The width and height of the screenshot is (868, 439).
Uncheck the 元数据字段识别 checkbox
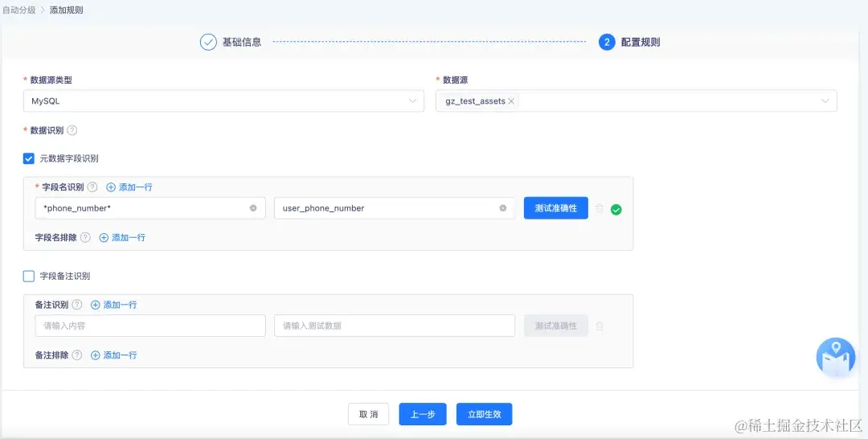point(29,158)
